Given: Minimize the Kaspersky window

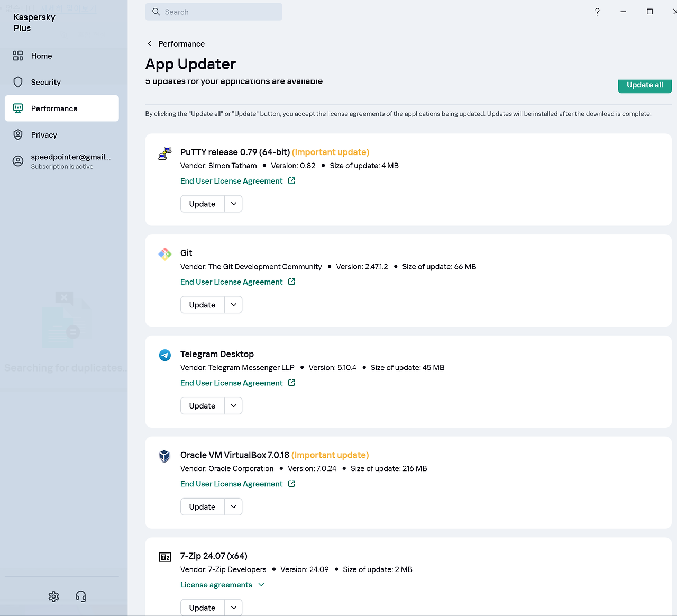Looking at the screenshot, I should point(624,12).
